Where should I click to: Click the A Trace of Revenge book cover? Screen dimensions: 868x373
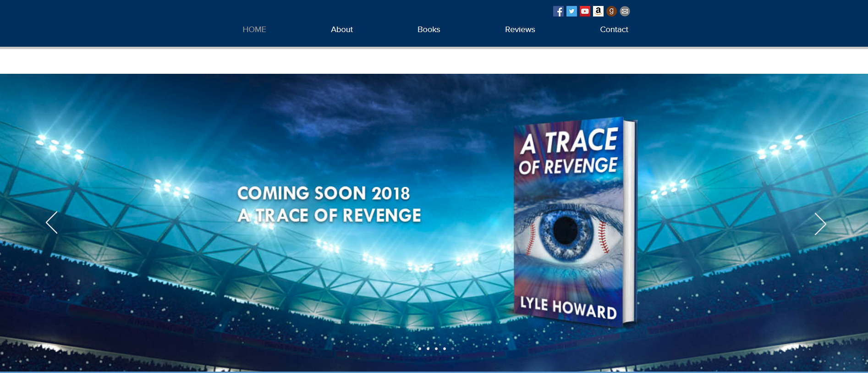pos(576,223)
